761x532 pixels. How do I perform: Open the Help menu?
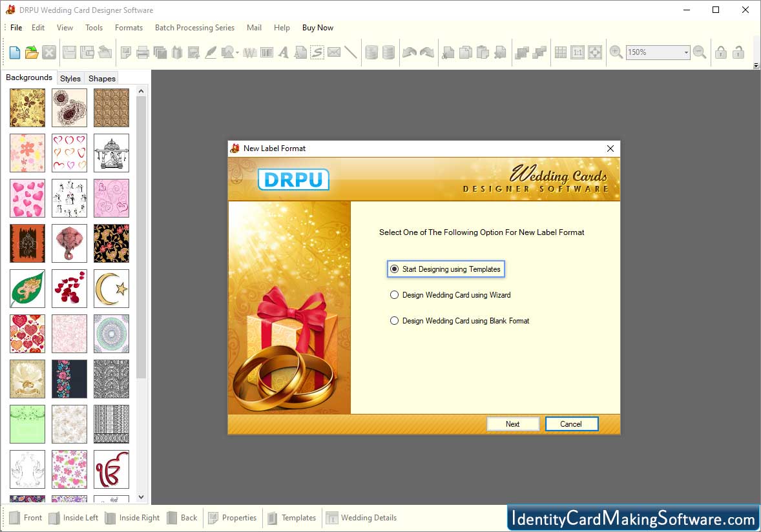point(282,28)
